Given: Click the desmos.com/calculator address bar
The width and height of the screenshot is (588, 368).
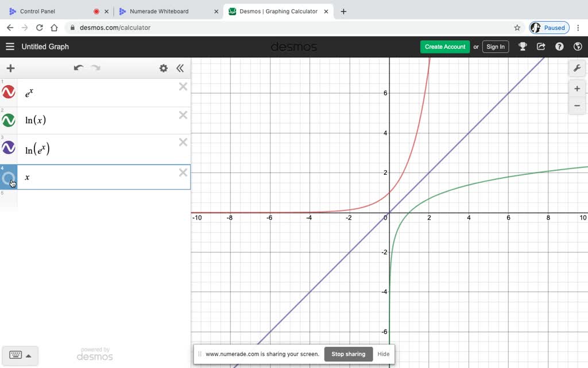Looking at the screenshot, I should [115, 28].
